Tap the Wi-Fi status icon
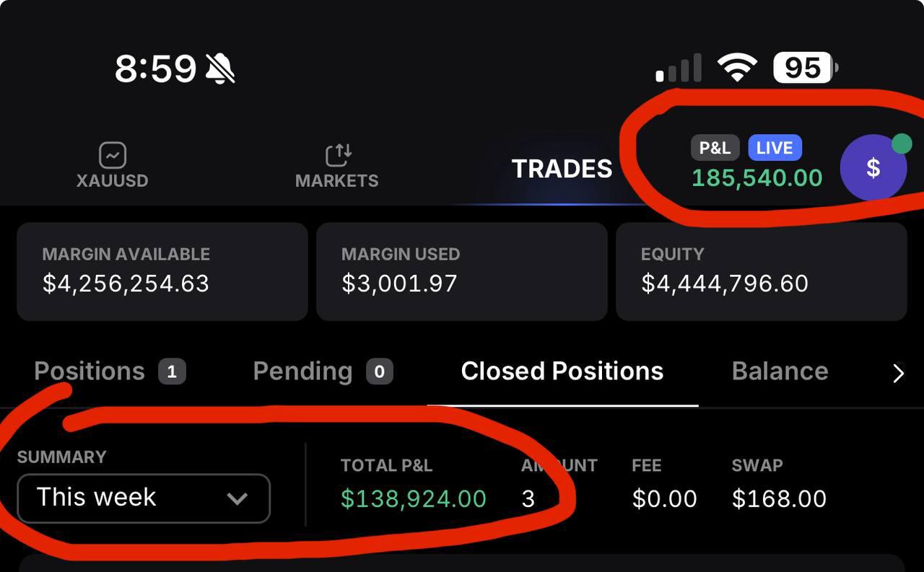This screenshot has height=572, width=924. click(x=738, y=66)
